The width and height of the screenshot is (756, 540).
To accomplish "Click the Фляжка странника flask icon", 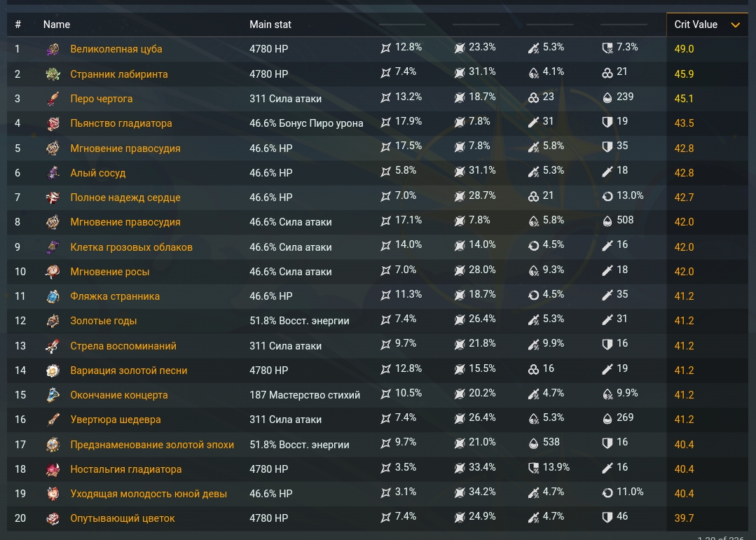I will click(x=53, y=296).
